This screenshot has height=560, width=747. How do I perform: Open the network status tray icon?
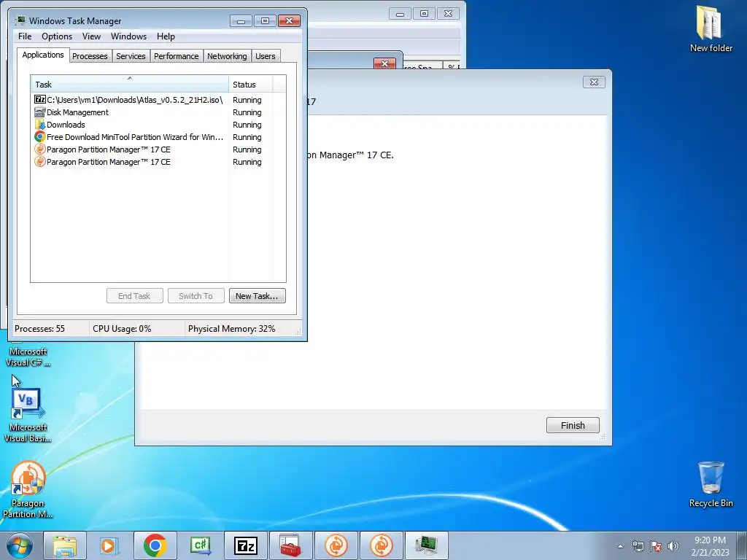(x=638, y=546)
